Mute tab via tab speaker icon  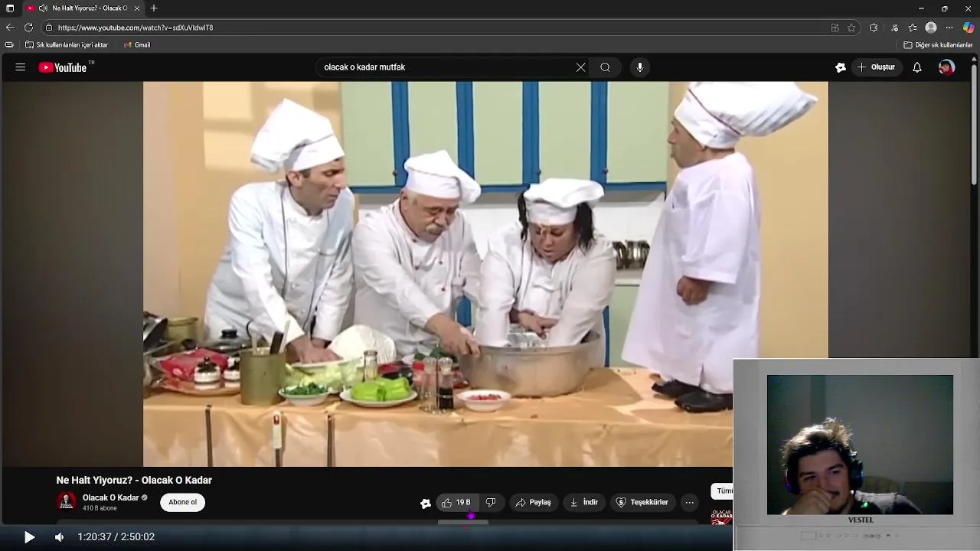click(43, 8)
